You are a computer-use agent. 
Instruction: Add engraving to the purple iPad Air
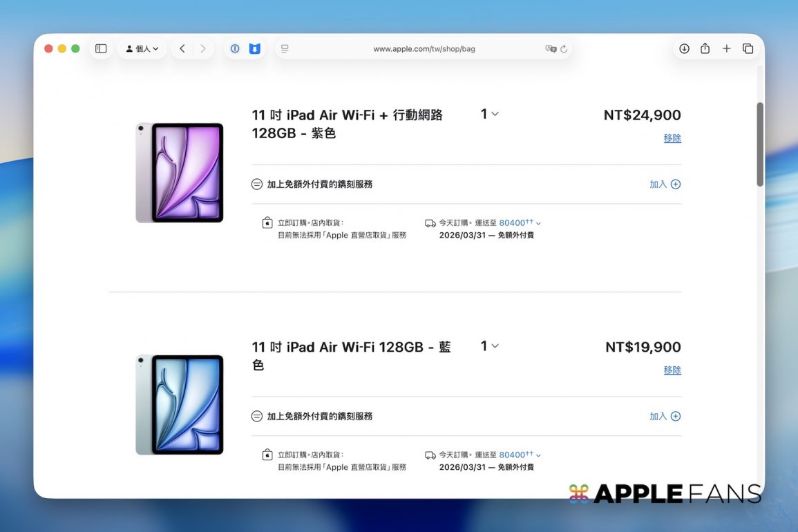click(x=665, y=184)
